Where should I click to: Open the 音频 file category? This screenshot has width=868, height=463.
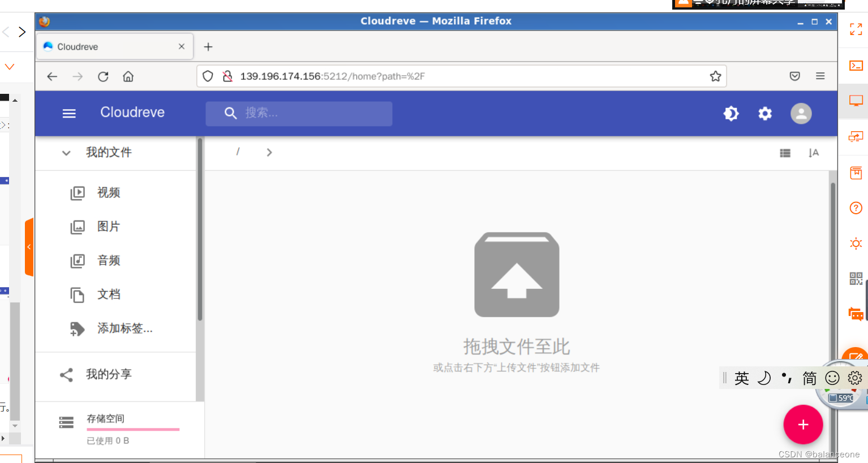[109, 260]
